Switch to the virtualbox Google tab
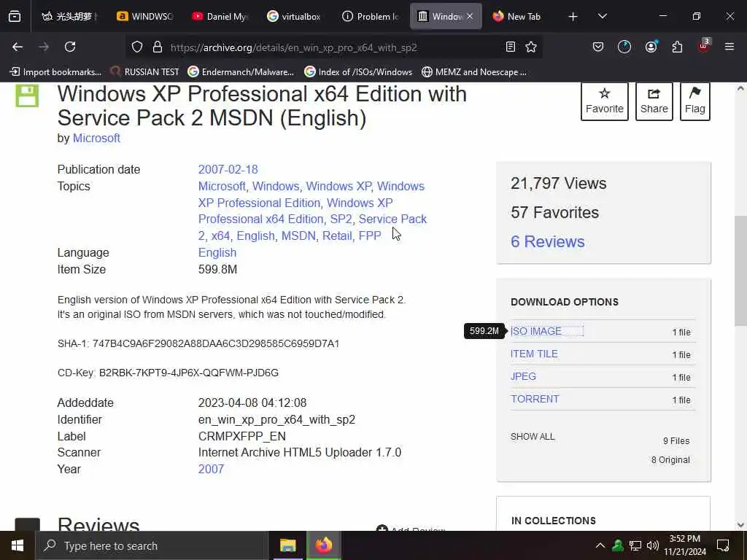The width and height of the screenshot is (747, 560). tap(295, 16)
